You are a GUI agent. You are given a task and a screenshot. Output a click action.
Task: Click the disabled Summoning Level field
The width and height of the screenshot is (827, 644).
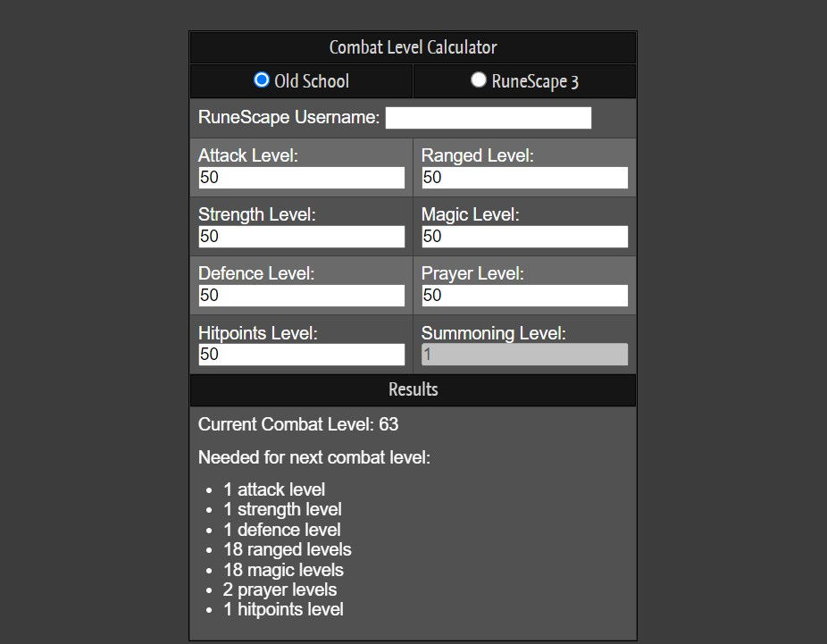click(525, 355)
